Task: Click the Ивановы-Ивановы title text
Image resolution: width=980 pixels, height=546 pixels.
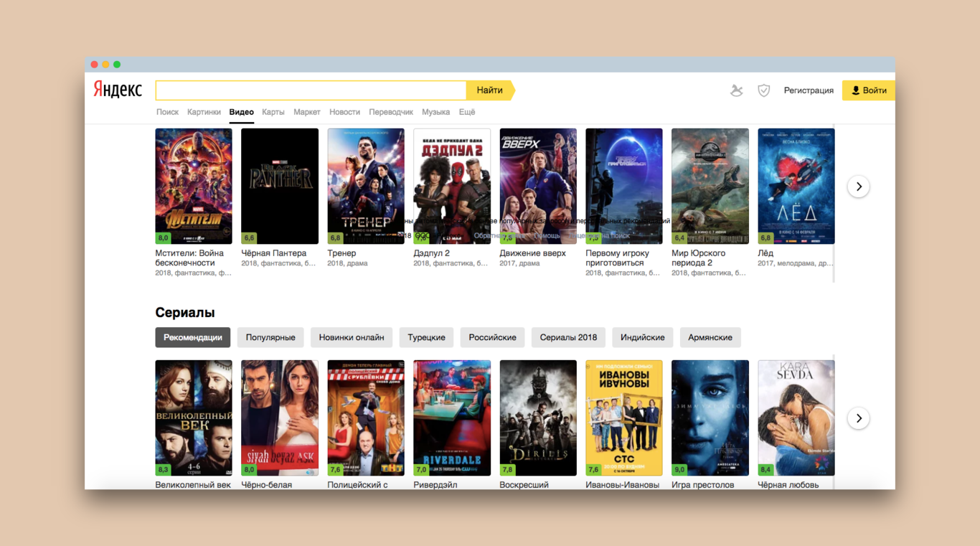Action: pyautogui.click(x=623, y=484)
